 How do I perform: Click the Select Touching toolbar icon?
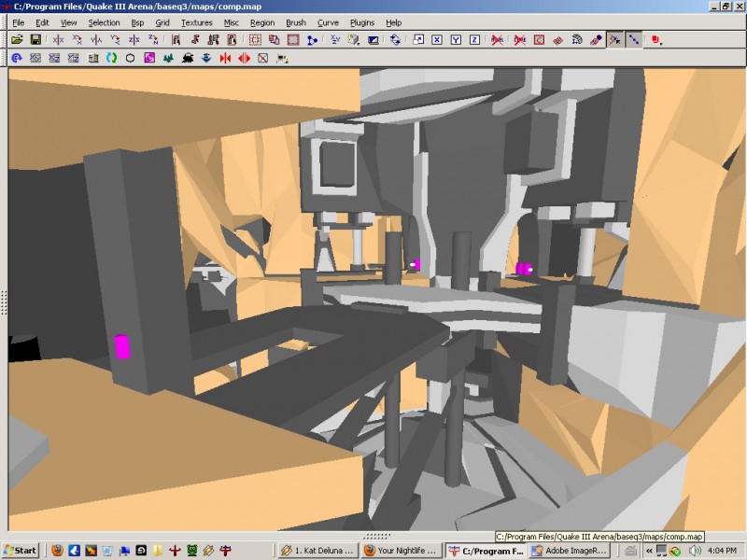[x=195, y=40]
